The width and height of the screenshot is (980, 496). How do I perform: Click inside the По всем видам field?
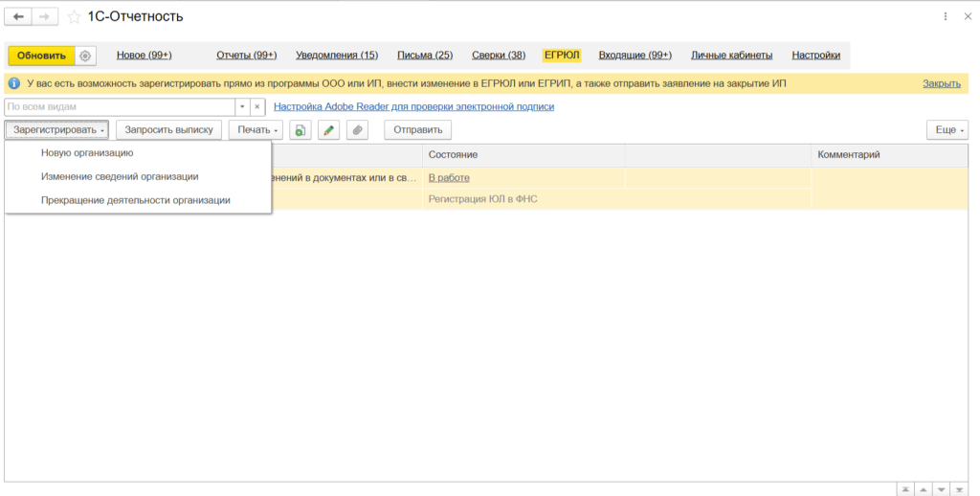[x=120, y=107]
